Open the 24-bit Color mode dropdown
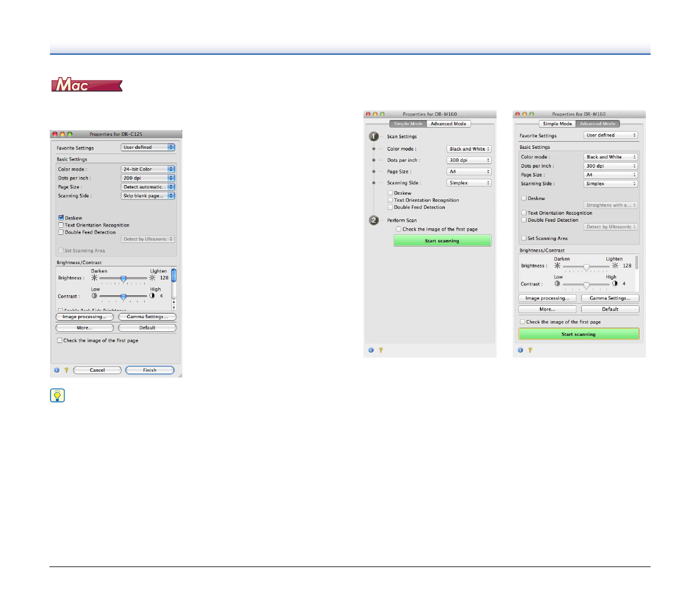The image size is (700, 600). [x=148, y=169]
